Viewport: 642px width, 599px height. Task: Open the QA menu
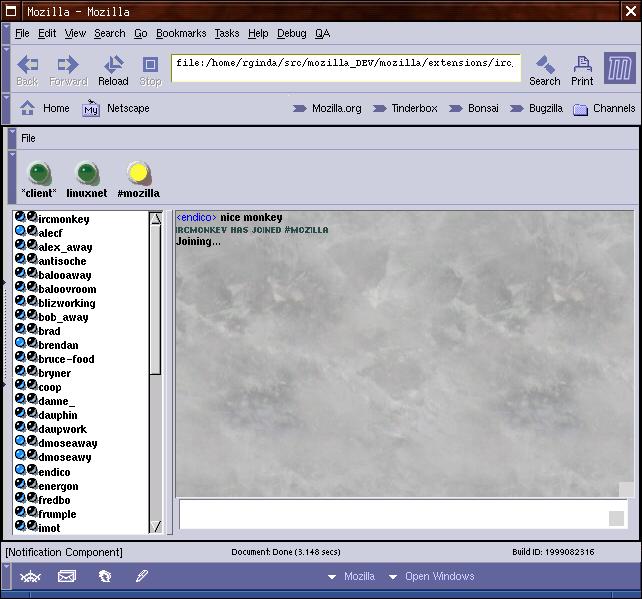(322, 34)
